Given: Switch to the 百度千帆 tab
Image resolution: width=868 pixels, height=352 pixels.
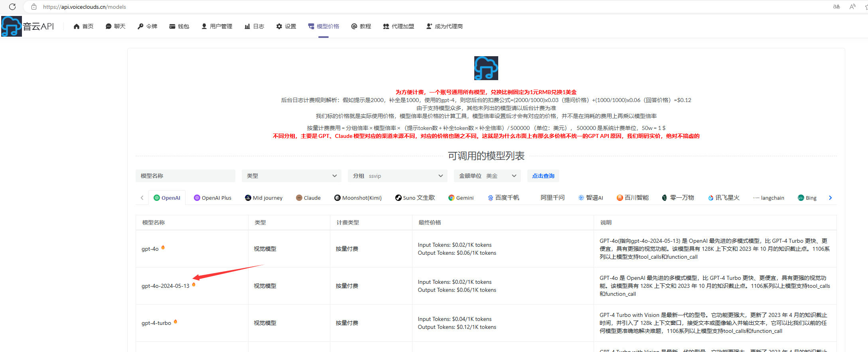Looking at the screenshot, I should [503, 198].
